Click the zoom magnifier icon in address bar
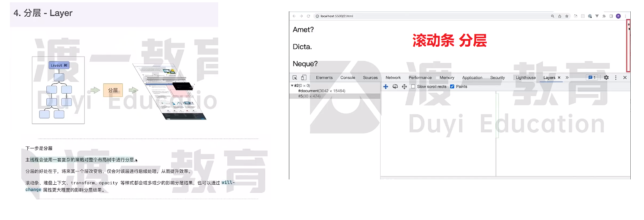This screenshot has height=220, width=644. point(552,16)
